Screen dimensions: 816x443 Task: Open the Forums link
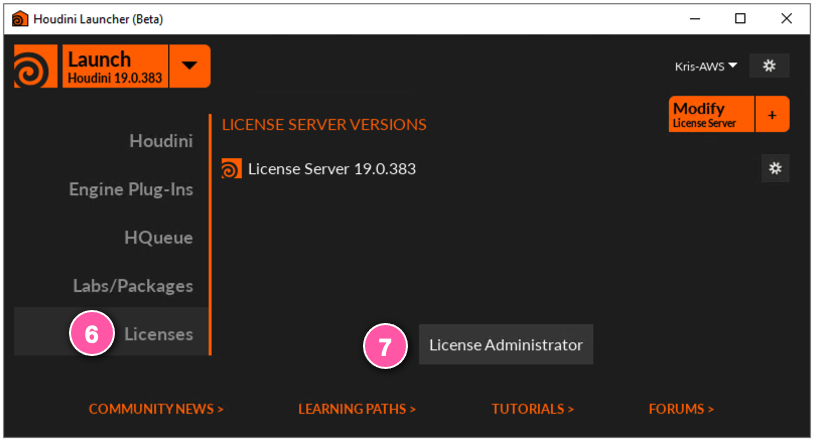click(681, 409)
